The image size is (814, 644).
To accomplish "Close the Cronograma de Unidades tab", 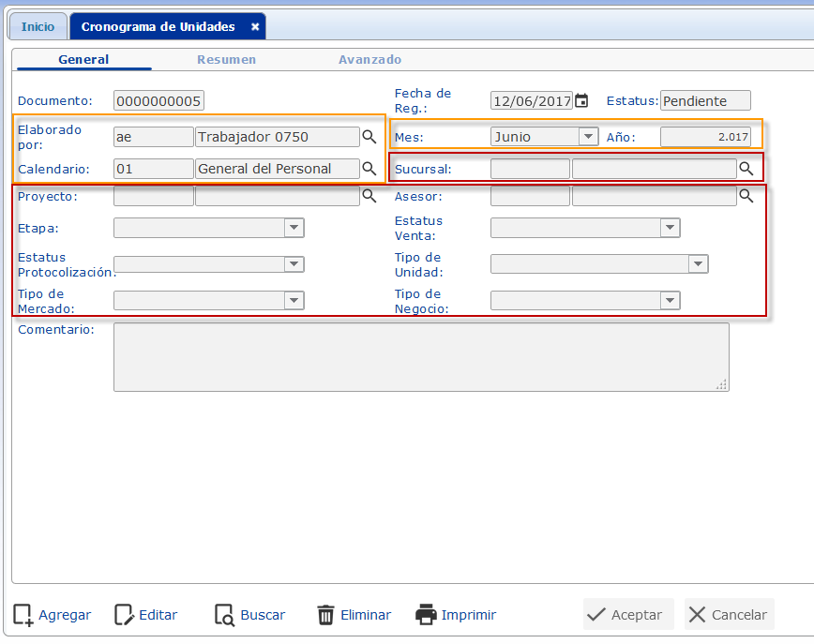I will (x=255, y=27).
